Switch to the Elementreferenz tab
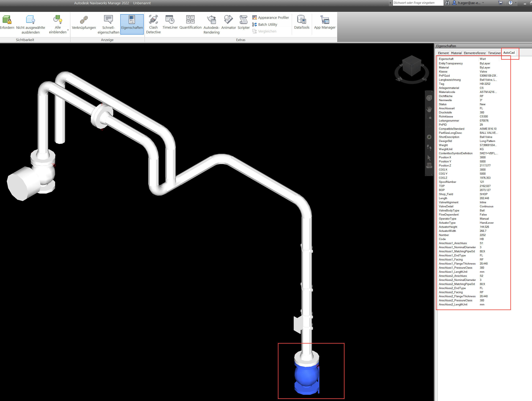 [x=474, y=53]
